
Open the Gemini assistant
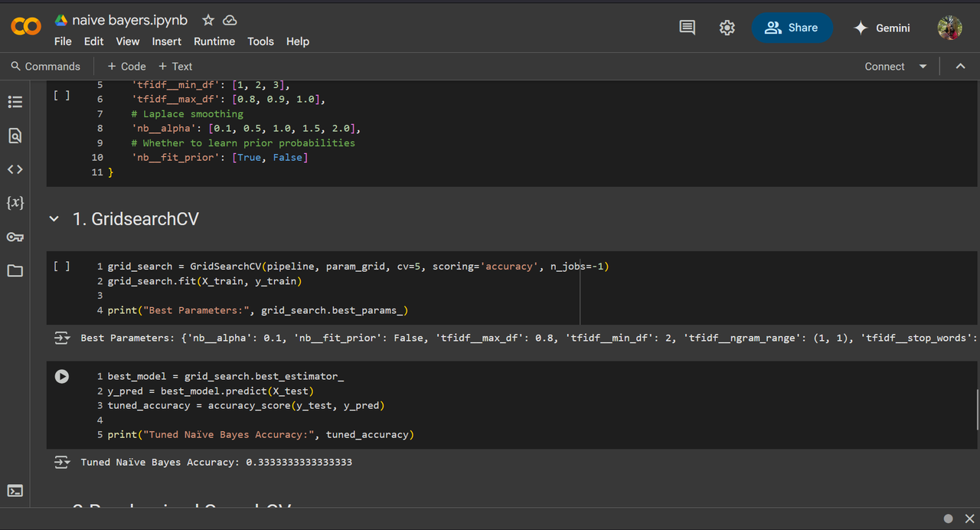(x=882, y=28)
